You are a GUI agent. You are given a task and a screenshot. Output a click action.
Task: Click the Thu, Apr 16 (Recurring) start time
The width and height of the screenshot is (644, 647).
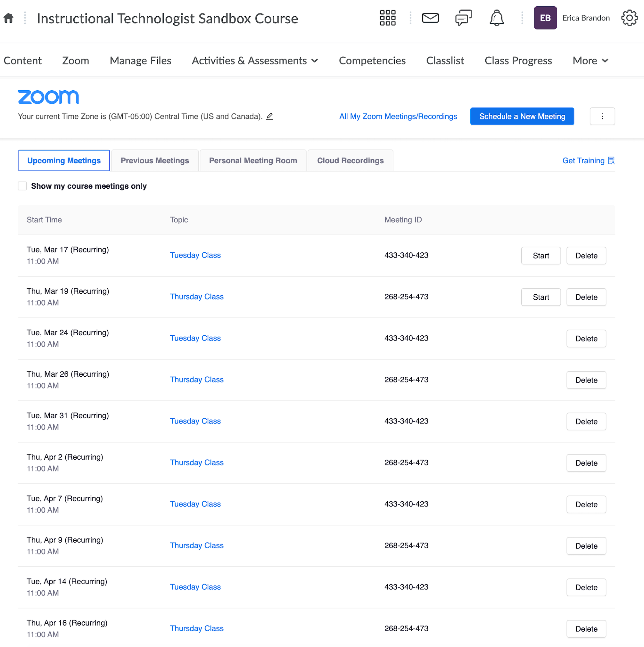click(x=67, y=623)
